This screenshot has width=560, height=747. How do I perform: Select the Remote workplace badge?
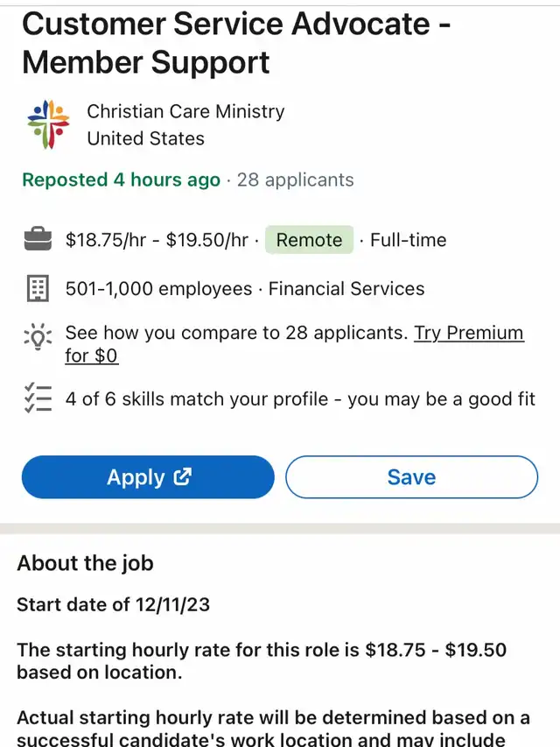click(309, 240)
